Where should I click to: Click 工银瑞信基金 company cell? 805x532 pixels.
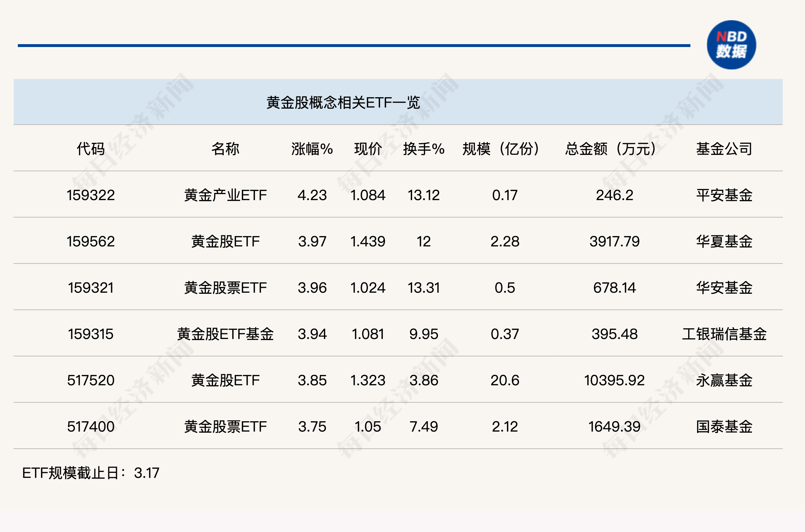[x=724, y=334]
